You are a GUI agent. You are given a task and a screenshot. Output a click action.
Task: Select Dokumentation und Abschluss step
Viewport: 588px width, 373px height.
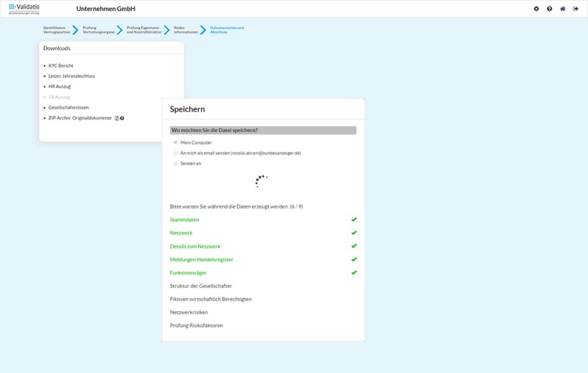[227, 30]
